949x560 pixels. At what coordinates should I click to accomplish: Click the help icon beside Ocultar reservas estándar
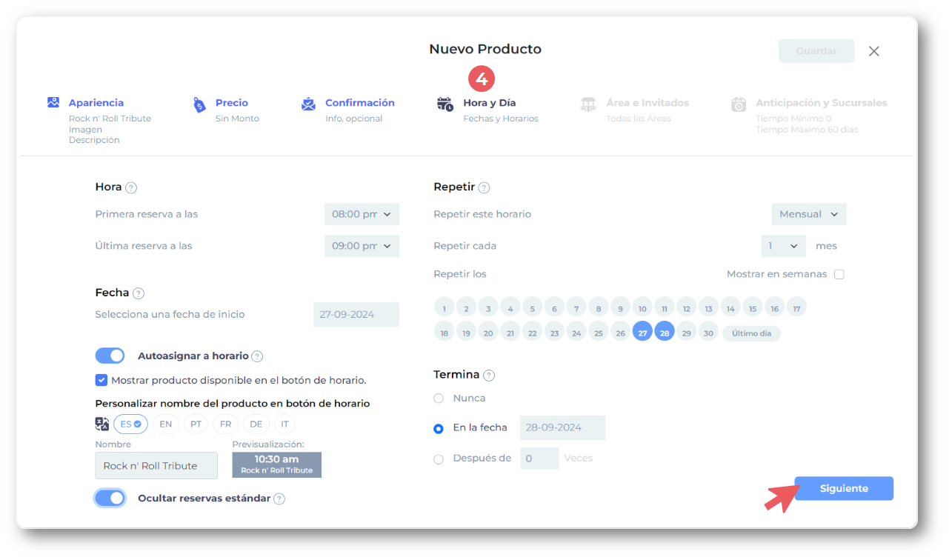pyautogui.click(x=279, y=499)
